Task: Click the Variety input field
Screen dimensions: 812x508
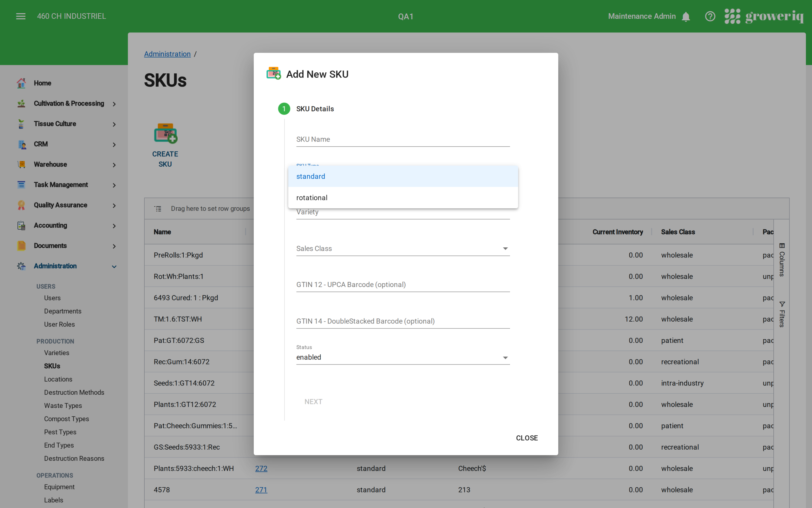Action: tap(403, 212)
